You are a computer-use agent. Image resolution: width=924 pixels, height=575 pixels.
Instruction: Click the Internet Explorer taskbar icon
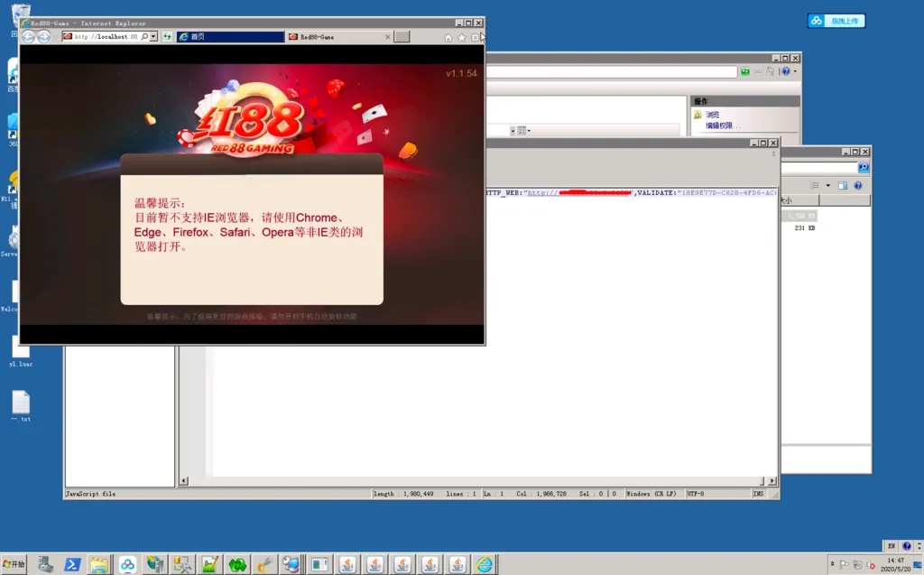click(x=485, y=565)
